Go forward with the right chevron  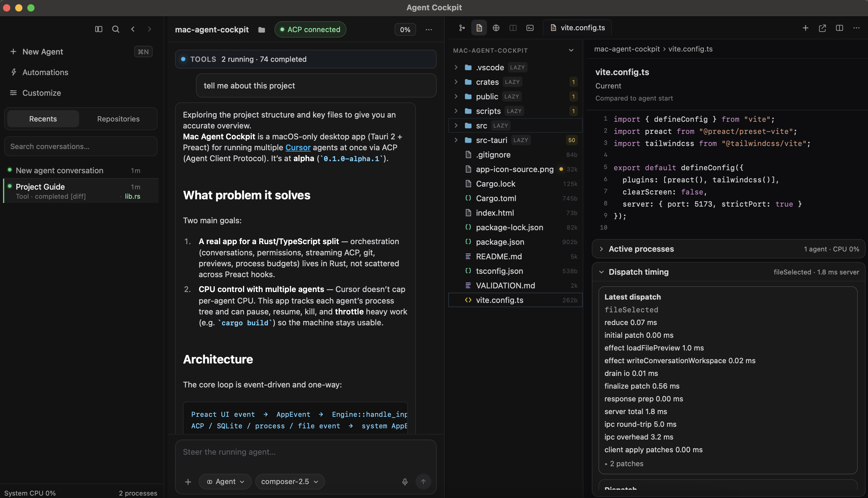[x=149, y=29]
